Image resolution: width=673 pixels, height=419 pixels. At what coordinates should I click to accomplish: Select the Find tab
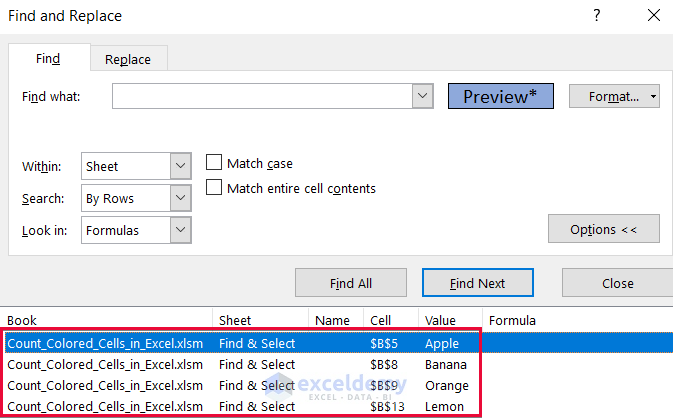click(48, 59)
